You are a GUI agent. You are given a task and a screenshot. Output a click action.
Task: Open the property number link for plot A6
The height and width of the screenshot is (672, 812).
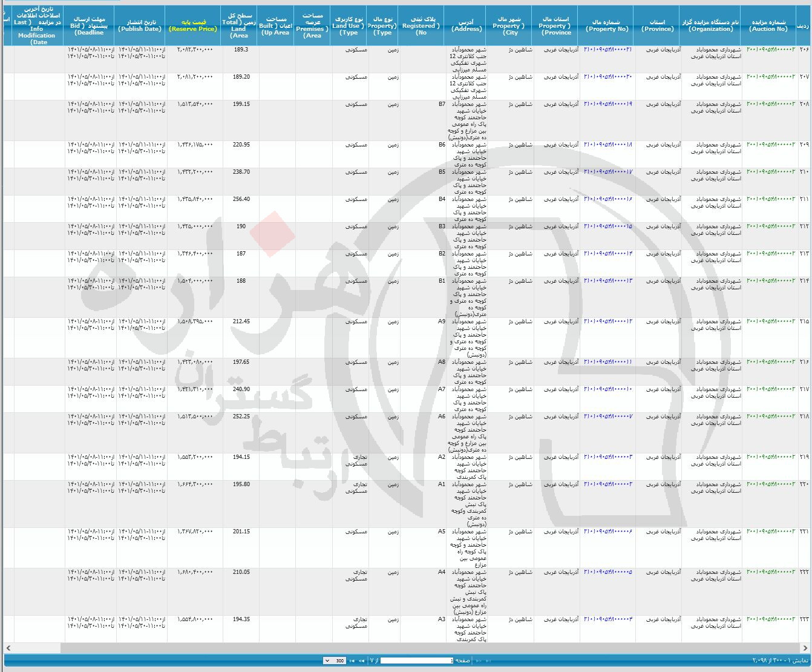tap(607, 417)
